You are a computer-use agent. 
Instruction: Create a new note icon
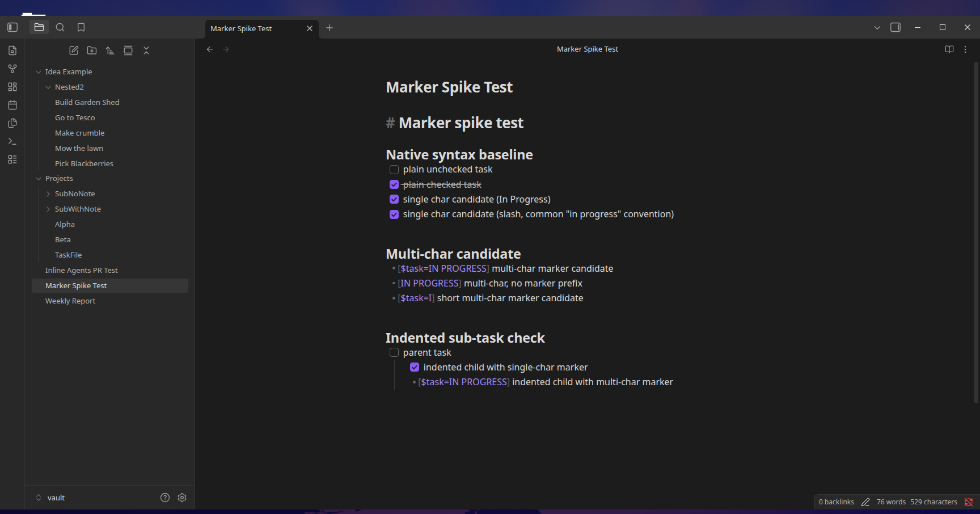pyautogui.click(x=74, y=50)
